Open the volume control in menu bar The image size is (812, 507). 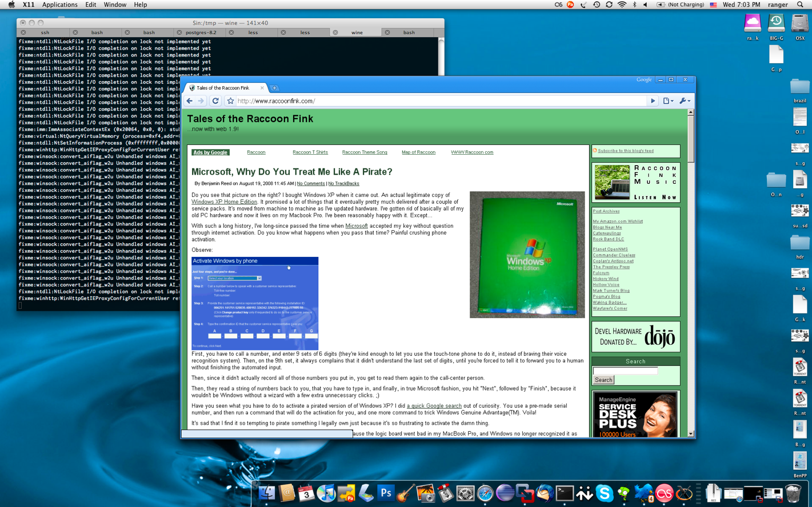(x=646, y=5)
